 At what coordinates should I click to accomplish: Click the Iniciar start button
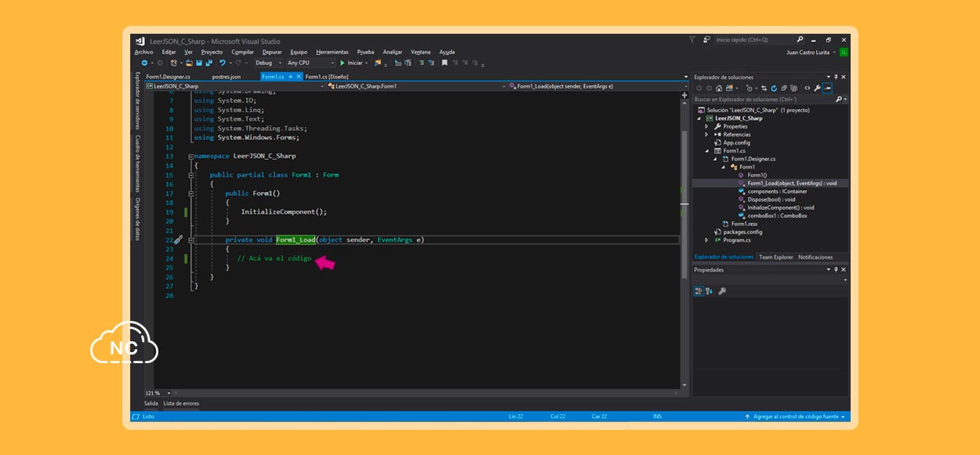[353, 63]
